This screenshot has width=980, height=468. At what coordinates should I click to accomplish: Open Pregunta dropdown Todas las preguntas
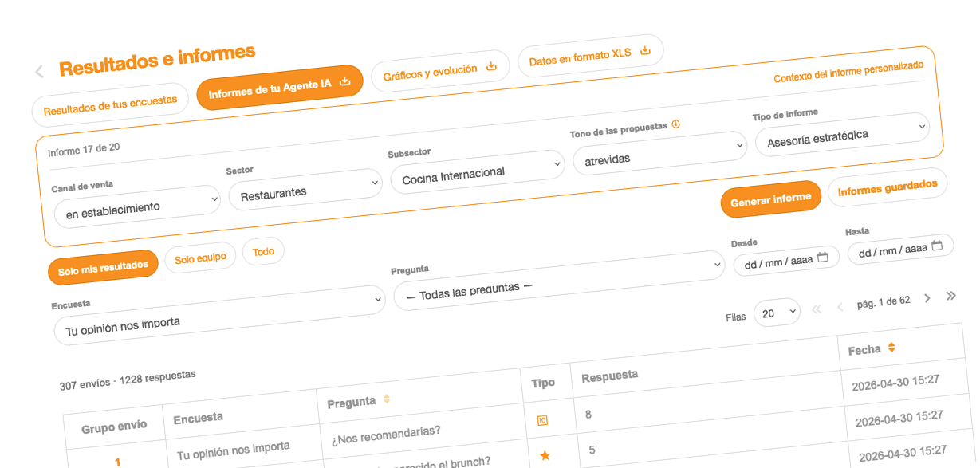coord(558,281)
